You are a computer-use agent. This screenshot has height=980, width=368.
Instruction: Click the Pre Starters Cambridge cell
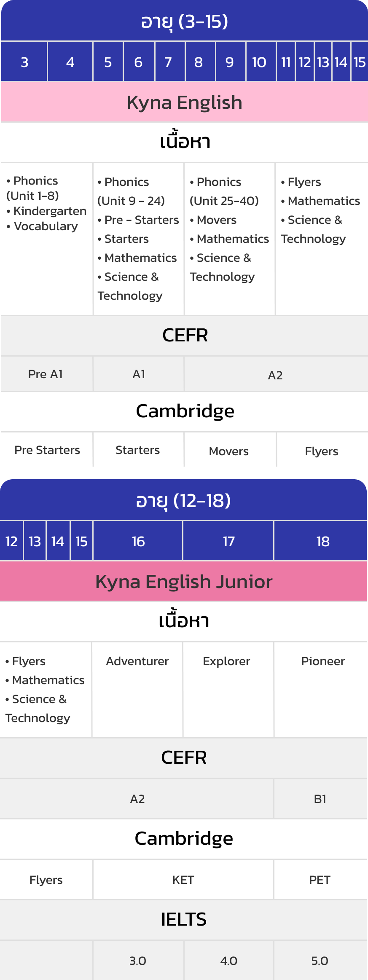click(47, 450)
